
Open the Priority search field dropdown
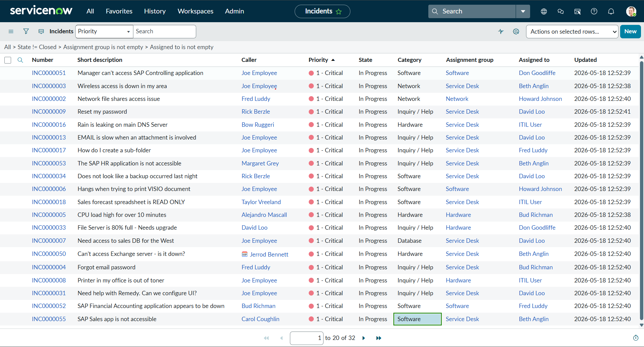click(104, 32)
